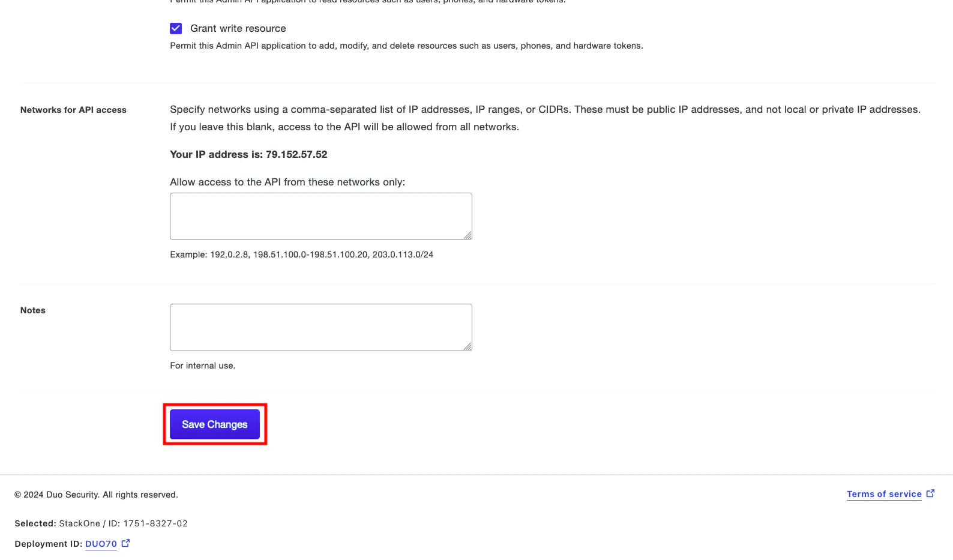
Task: Select the IP address 79.152.57.52 text
Action: pyautogui.click(x=296, y=154)
